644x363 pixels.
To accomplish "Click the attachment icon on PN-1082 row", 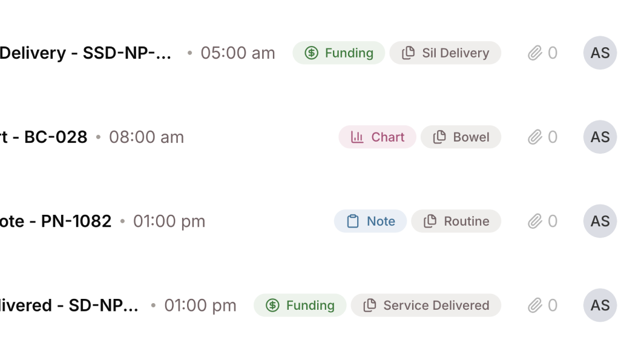I will [x=534, y=221].
